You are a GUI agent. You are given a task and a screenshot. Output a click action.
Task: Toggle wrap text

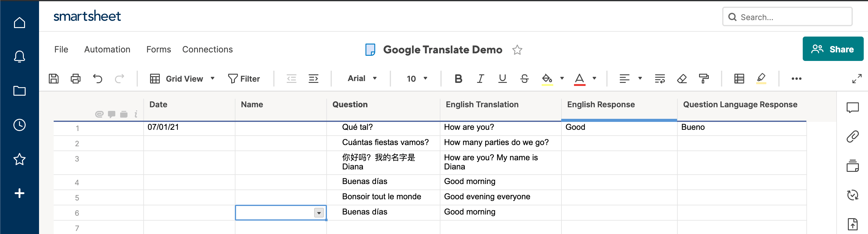660,79
